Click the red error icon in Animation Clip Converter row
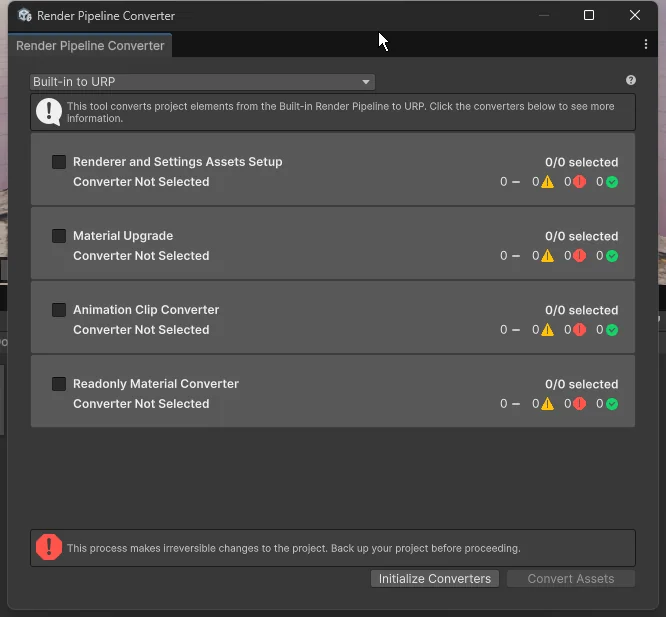666x617 pixels. 579,330
